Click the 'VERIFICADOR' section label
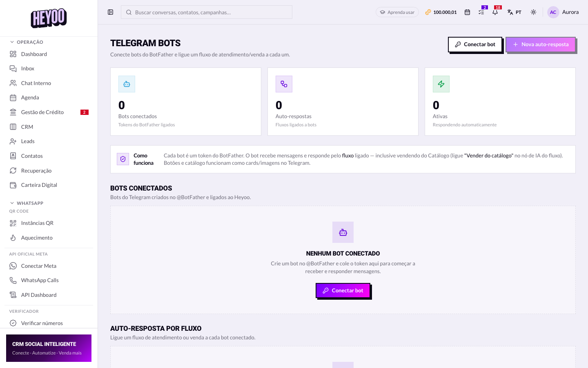Image resolution: width=588 pixels, height=368 pixels. pos(24,311)
